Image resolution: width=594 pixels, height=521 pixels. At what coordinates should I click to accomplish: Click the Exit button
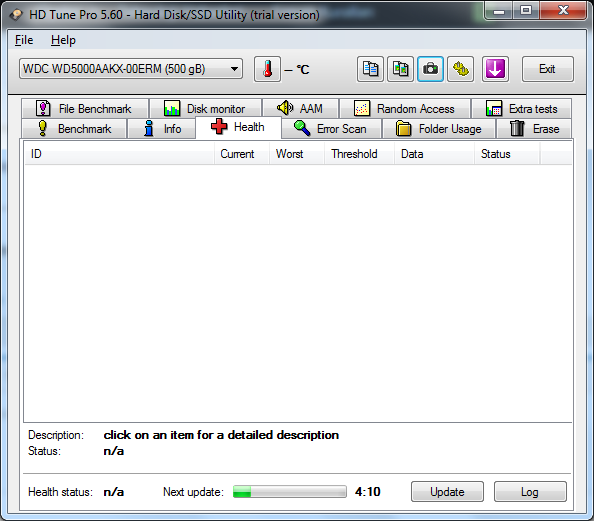pos(547,69)
